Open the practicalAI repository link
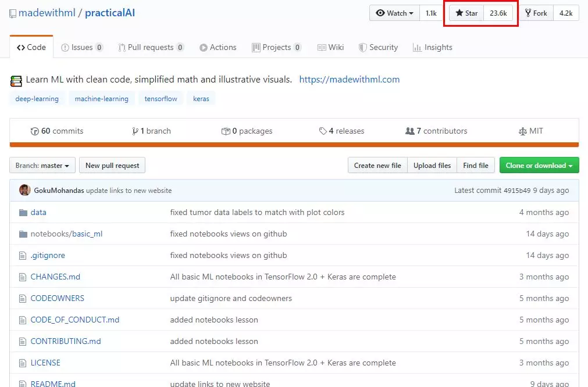This screenshot has width=588, height=387. pyautogui.click(x=110, y=13)
